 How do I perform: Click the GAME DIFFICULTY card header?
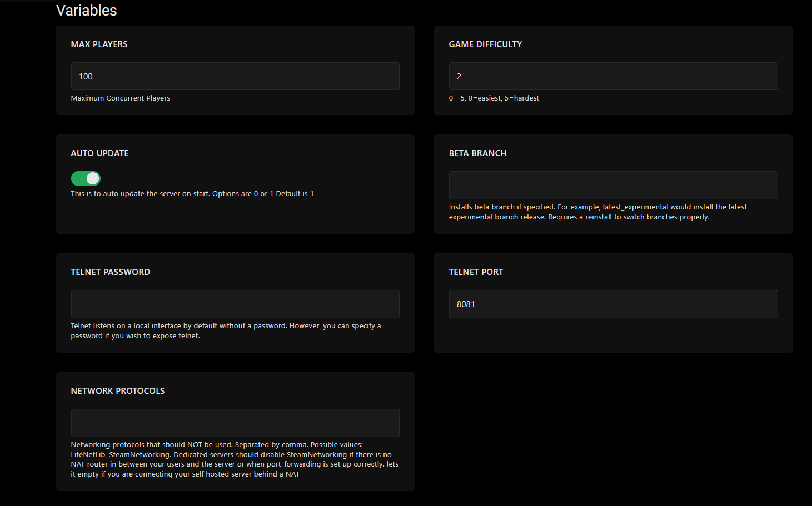pyautogui.click(x=485, y=44)
